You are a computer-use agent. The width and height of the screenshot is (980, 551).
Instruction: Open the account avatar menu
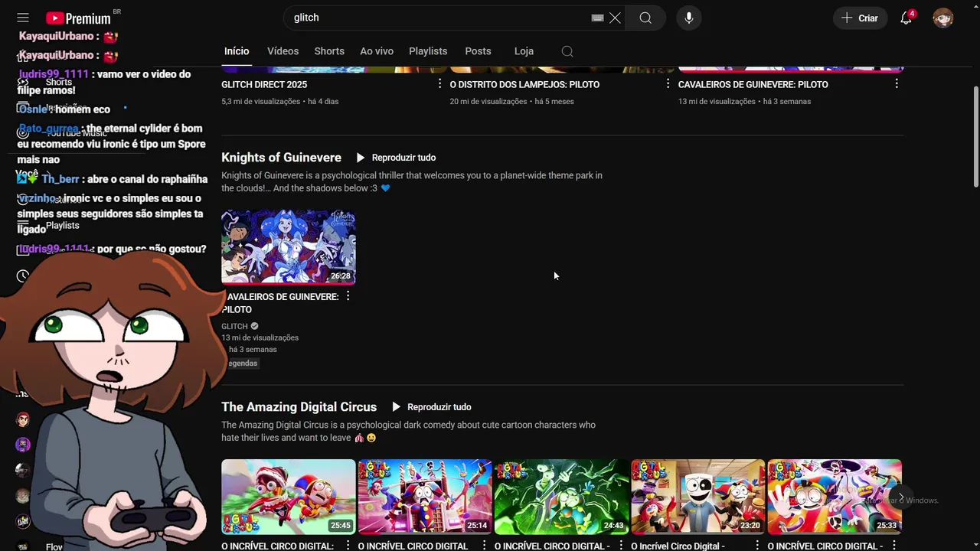click(943, 18)
